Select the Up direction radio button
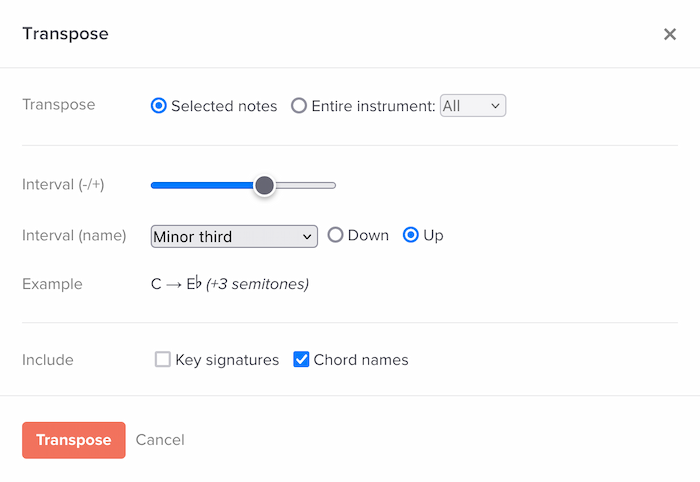This screenshot has height=482, width=700. pos(410,236)
